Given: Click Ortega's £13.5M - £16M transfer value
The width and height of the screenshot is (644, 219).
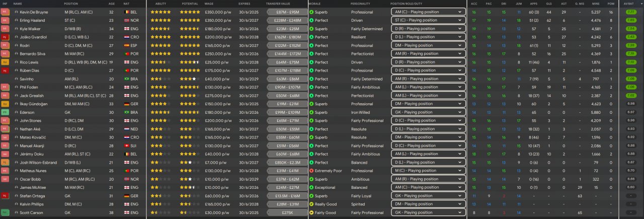Looking at the screenshot, I should point(288,196).
